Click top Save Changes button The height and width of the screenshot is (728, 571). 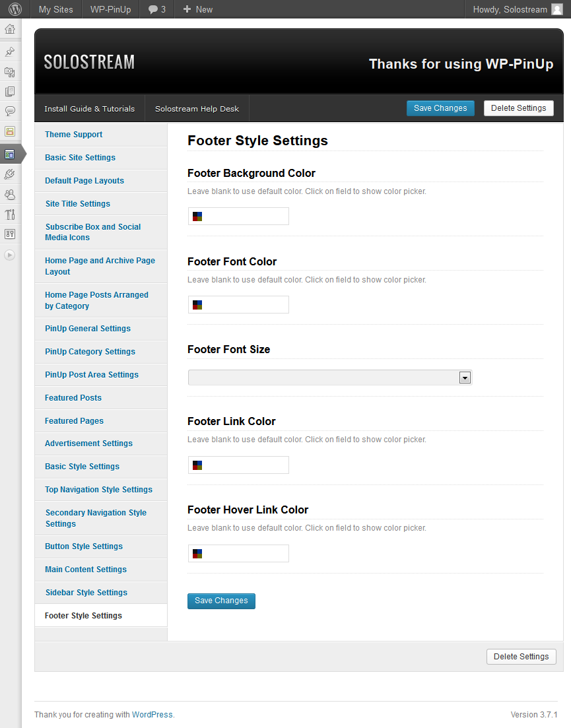pos(440,108)
